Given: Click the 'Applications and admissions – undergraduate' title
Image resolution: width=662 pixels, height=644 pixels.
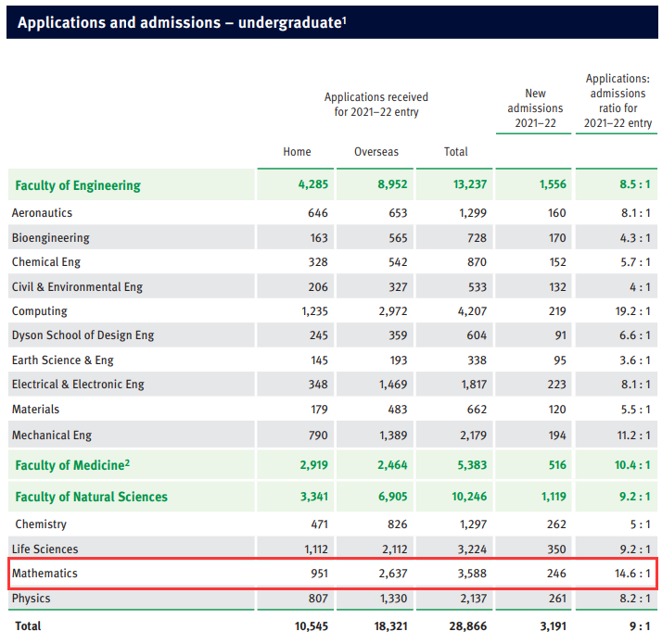Looking at the screenshot, I should [x=182, y=22].
